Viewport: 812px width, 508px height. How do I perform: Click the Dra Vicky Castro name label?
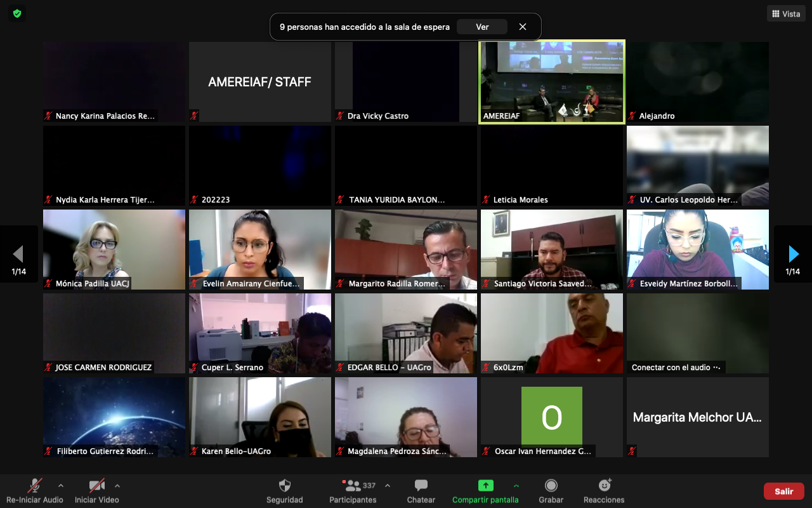point(378,116)
